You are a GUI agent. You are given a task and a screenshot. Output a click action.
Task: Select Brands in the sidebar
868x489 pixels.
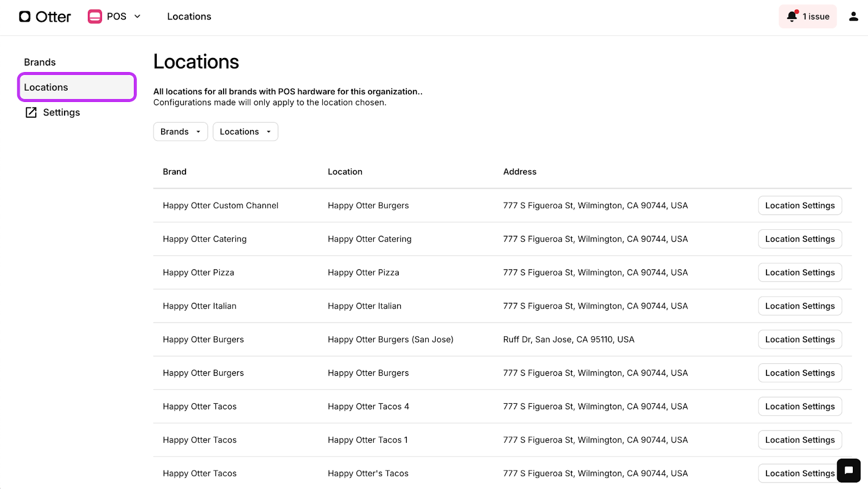[x=40, y=62]
